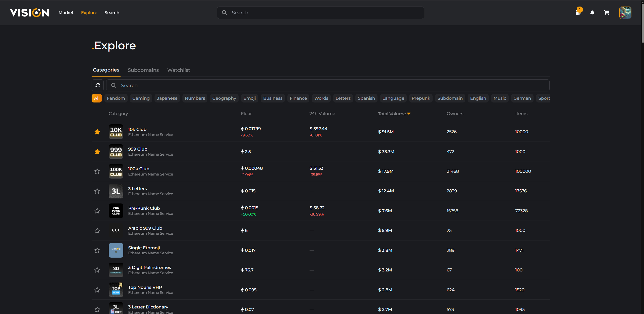Switch to the Subdomains tab

point(143,70)
